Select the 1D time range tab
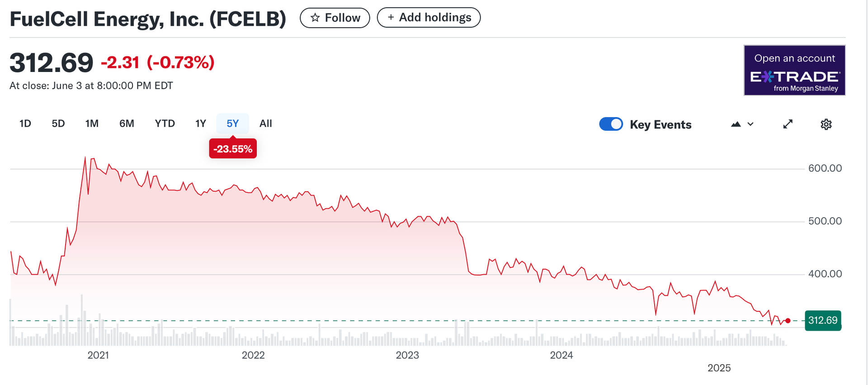The height and width of the screenshot is (385, 868). pos(25,124)
